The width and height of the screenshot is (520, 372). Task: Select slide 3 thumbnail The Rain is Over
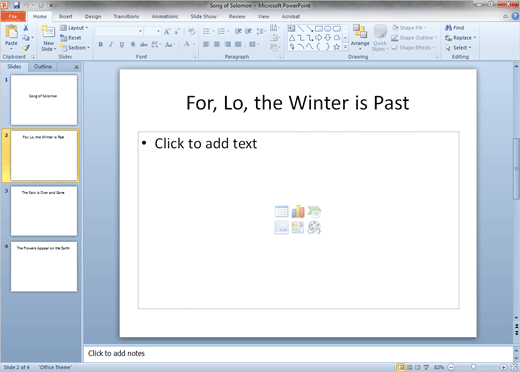(44, 211)
